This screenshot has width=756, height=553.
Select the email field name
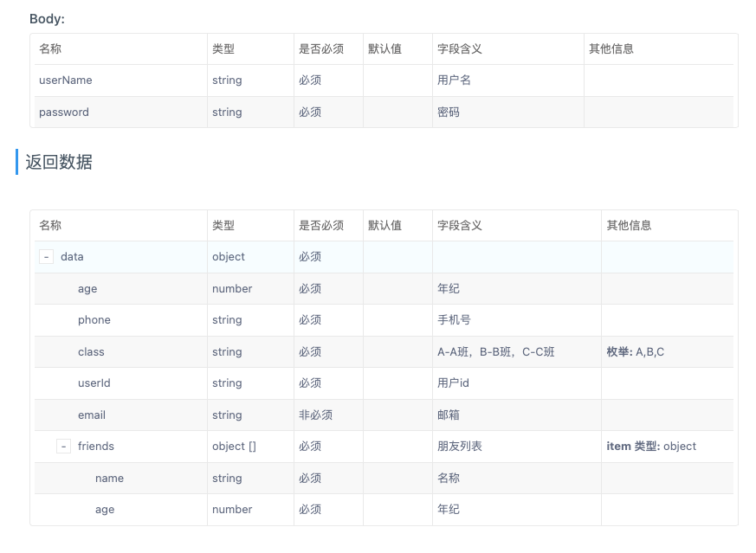pos(92,415)
